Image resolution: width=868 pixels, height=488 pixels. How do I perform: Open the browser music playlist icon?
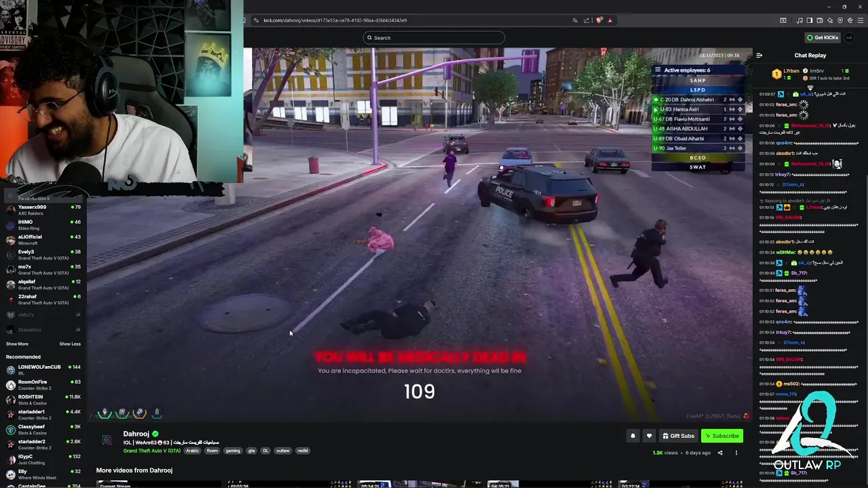[800, 20]
